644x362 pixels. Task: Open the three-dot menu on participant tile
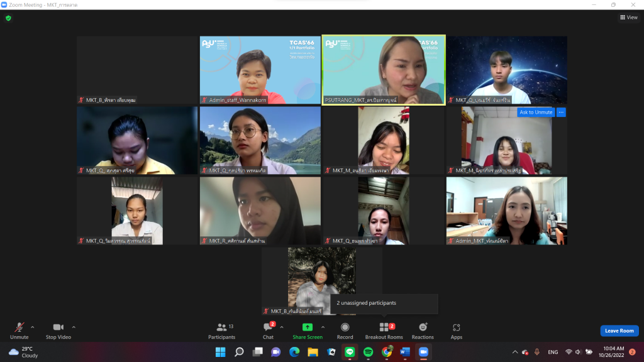point(561,112)
